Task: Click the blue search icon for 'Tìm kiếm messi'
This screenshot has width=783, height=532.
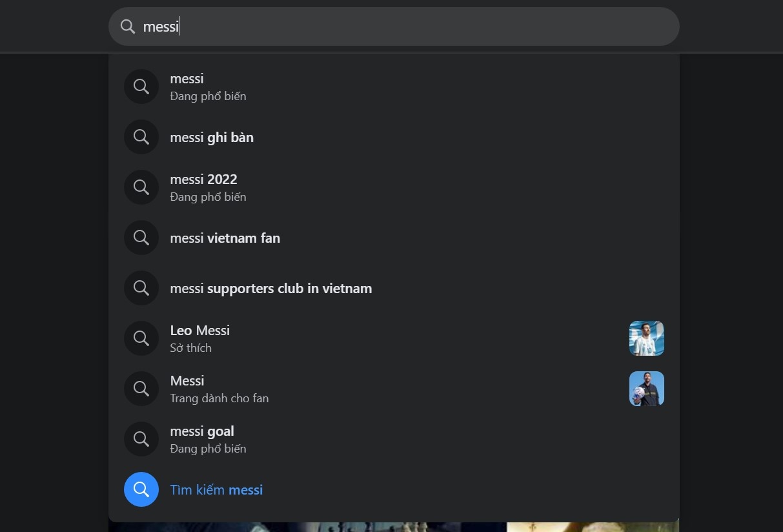Action: coord(141,489)
